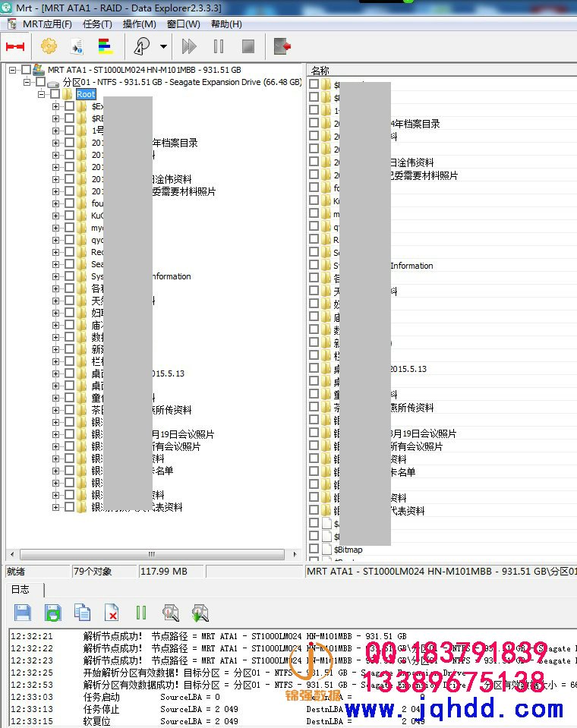Open the 帮助(H) menu
Screen dimensions: 577x728
[x=226, y=24]
